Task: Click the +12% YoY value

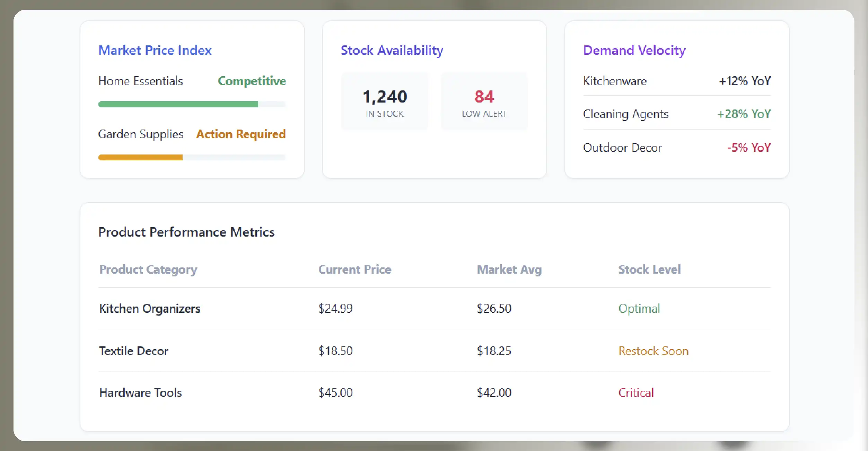Action: point(745,81)
